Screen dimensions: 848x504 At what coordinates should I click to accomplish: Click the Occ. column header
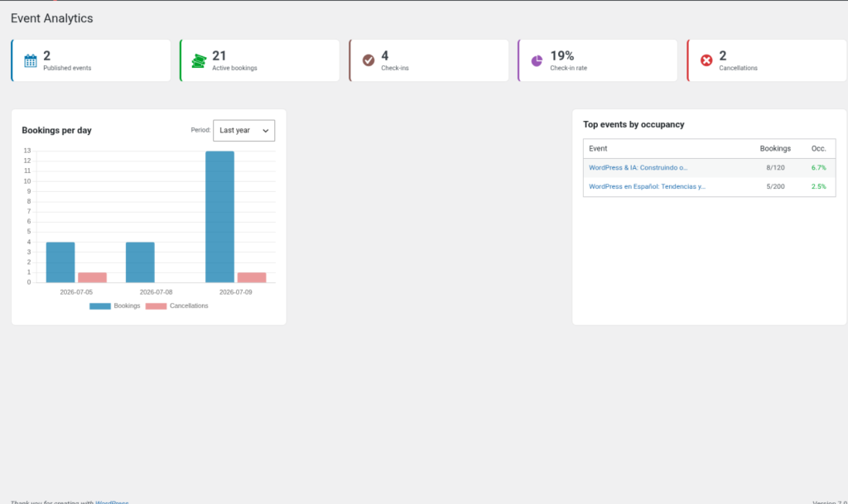(x=818, y=149)
